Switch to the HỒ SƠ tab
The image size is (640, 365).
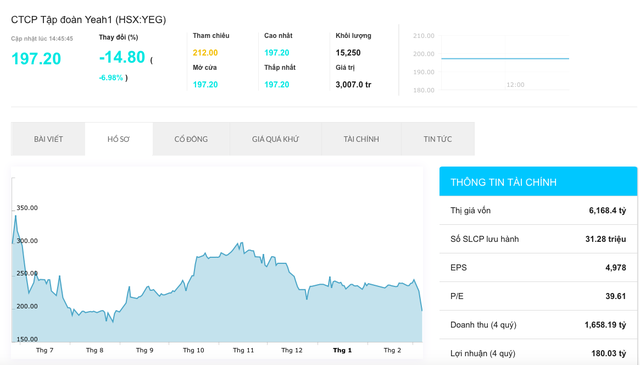tap(119, 139)
